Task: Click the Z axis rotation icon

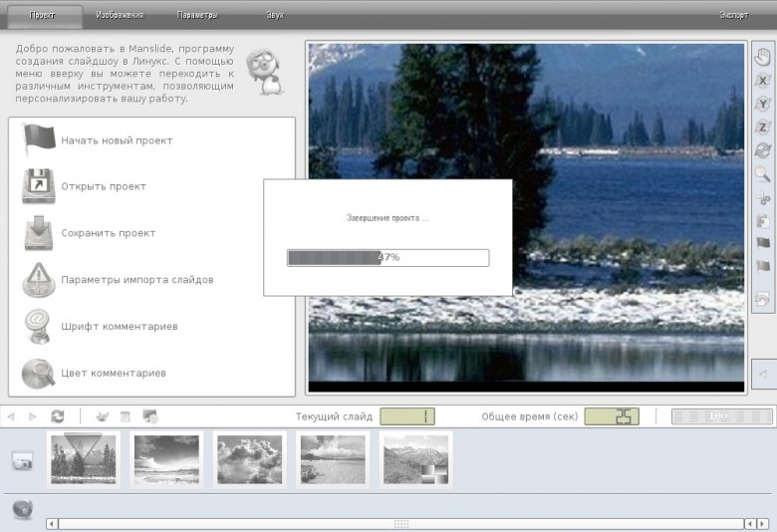Action: (x=763, y=127)
